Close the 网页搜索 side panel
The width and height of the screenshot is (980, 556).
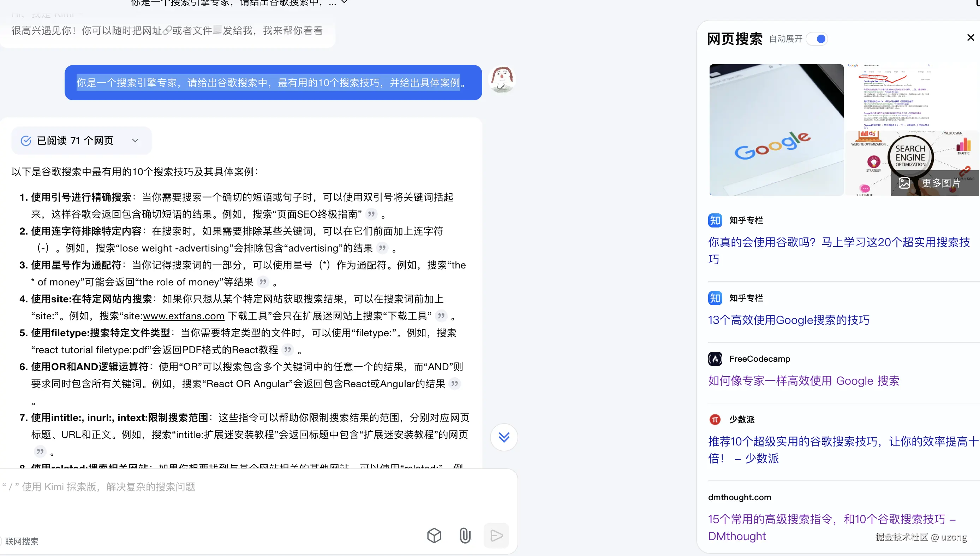[x=970, y=38]
